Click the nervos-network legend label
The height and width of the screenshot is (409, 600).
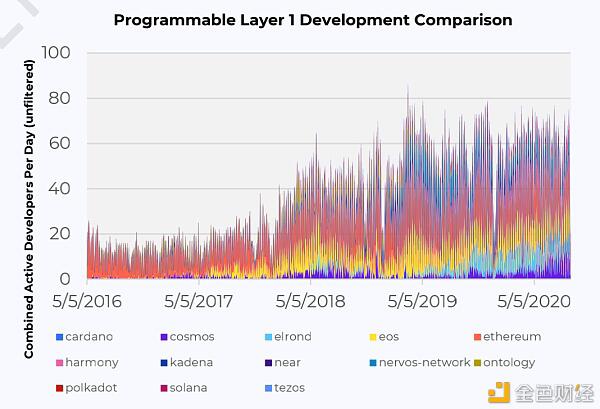click(x=424, y=362)
